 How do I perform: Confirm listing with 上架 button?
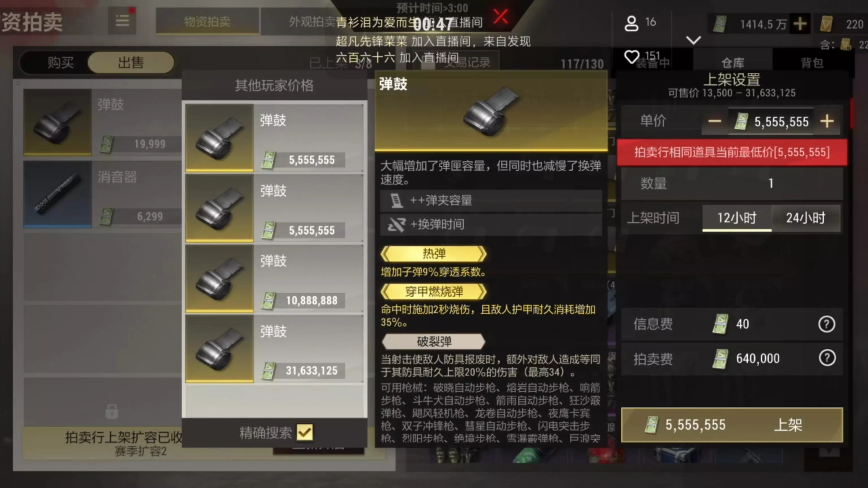click(732, 425)
